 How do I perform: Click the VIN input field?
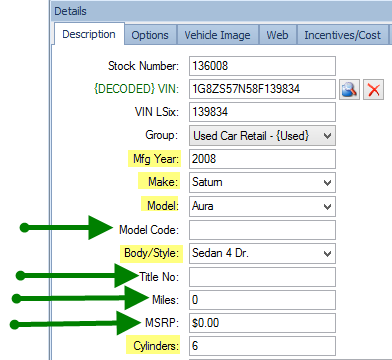[262, 89]
